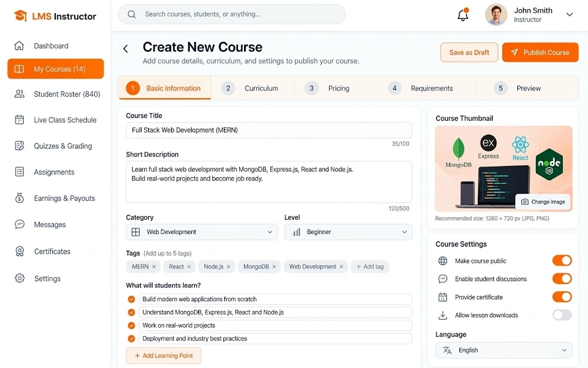The image size is (588, 368).
Task: Switch to Basic Information step
Action: 165,88
